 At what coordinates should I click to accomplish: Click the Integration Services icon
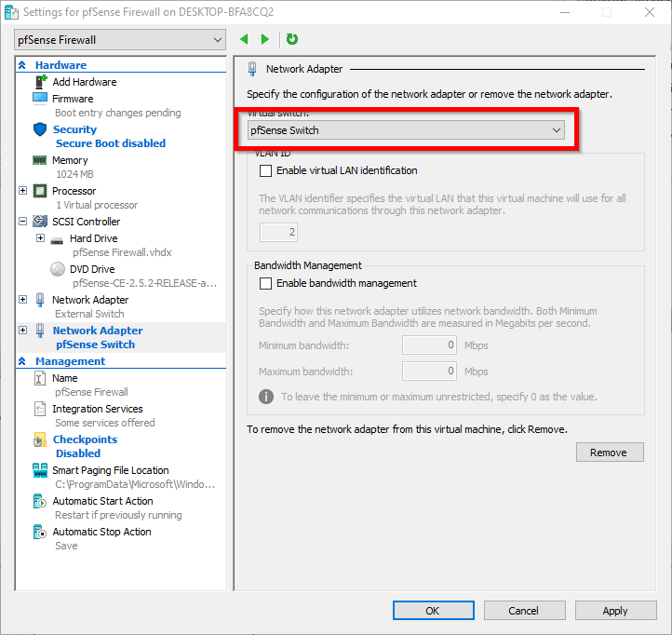(x=39, y=409)
